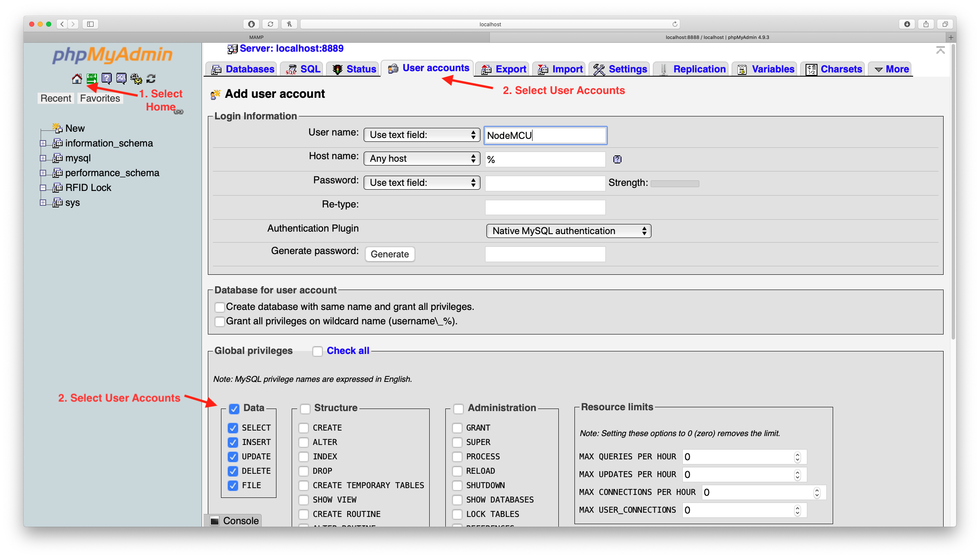
Task: Click the Password input field
Action: coord(545,183)
